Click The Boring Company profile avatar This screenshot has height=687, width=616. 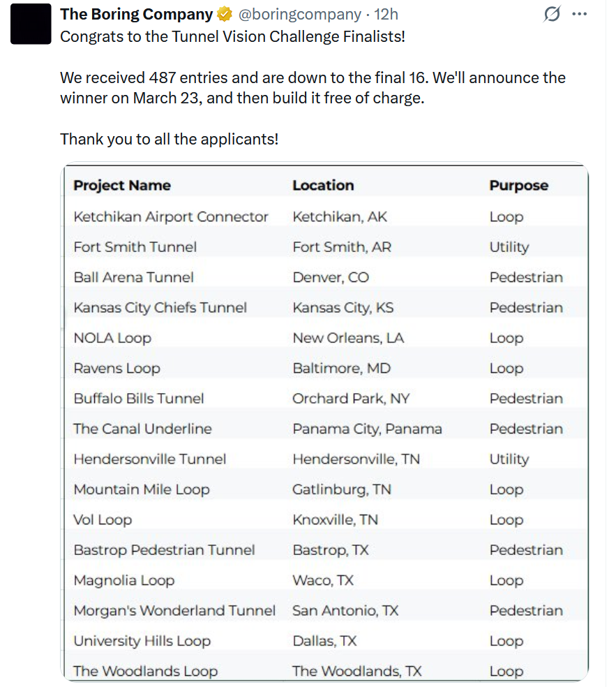point(31,24)
